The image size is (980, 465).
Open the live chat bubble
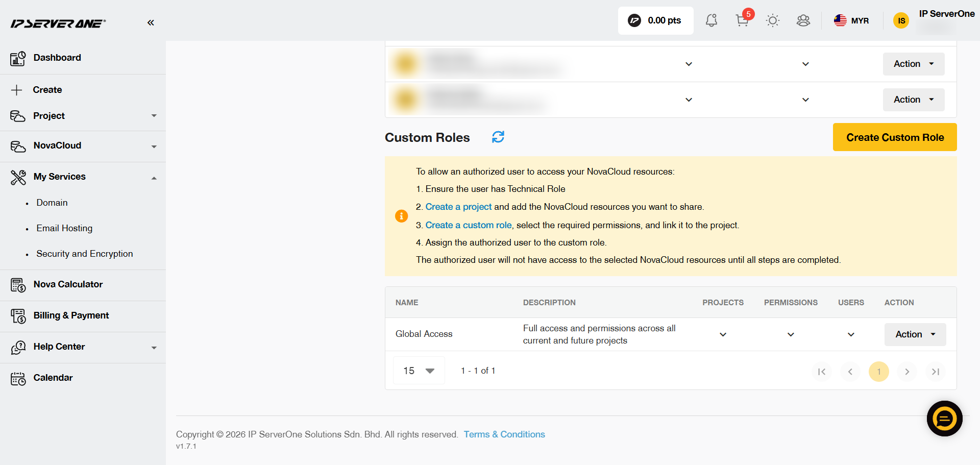point(944,419)
